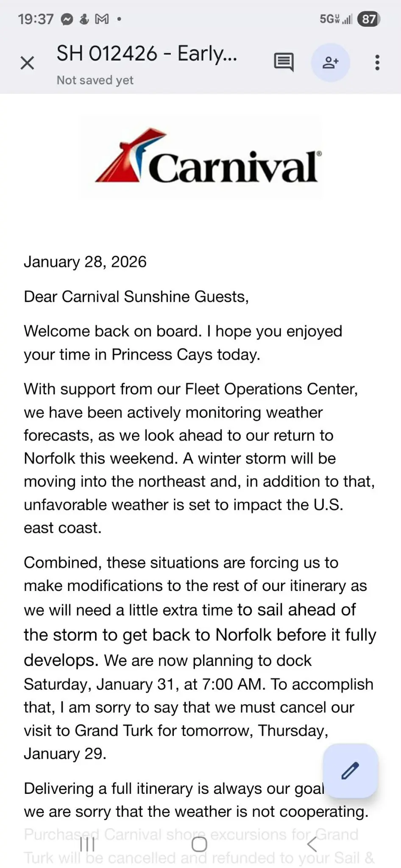The width and height of the screenshot is (401, 868).
Task: Open the three-dot overflow menu
Action: [x=376, y=62]
